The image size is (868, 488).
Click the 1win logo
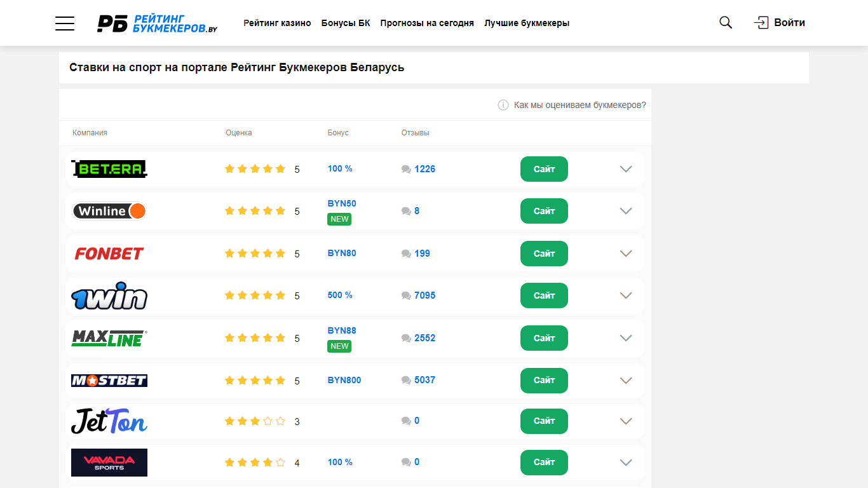coord(109,295)
